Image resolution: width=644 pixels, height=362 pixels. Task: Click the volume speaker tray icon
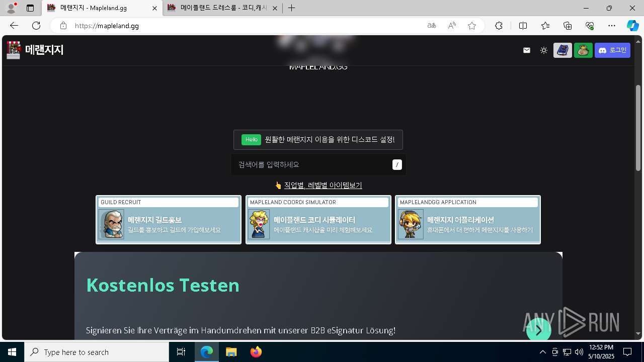tap(579, 352)
